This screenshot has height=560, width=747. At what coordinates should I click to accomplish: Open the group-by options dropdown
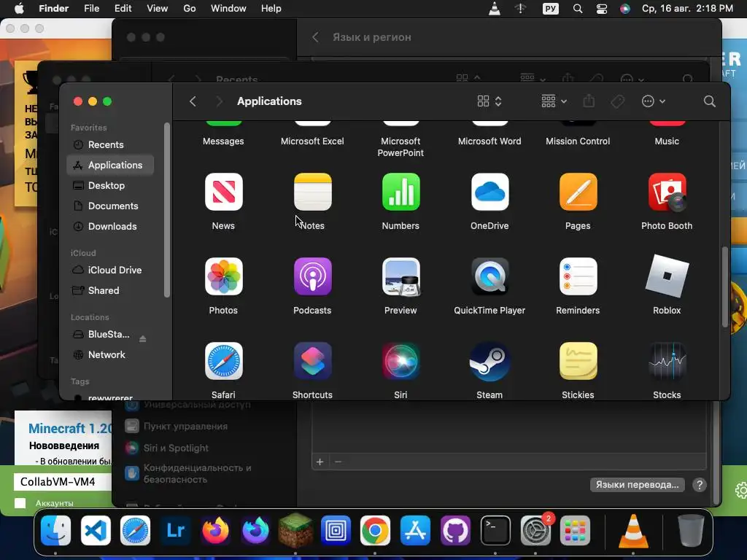(554, 101)
